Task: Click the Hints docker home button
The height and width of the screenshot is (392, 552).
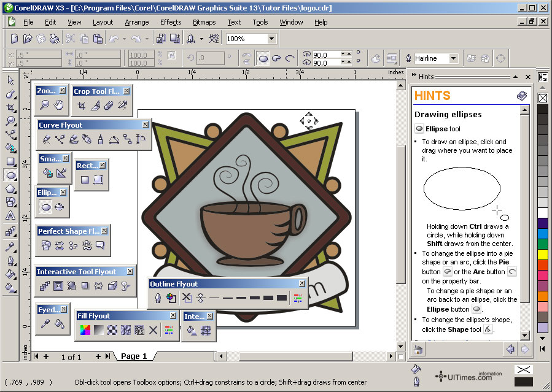Action: tap(418, 350)
